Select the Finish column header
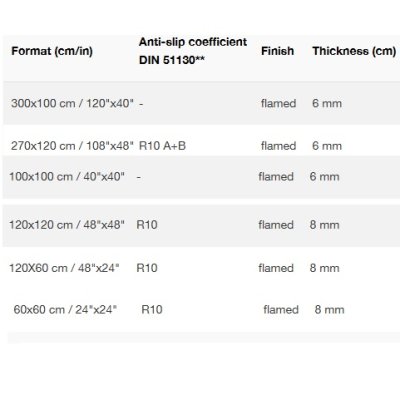 click(x=277, y=51)
